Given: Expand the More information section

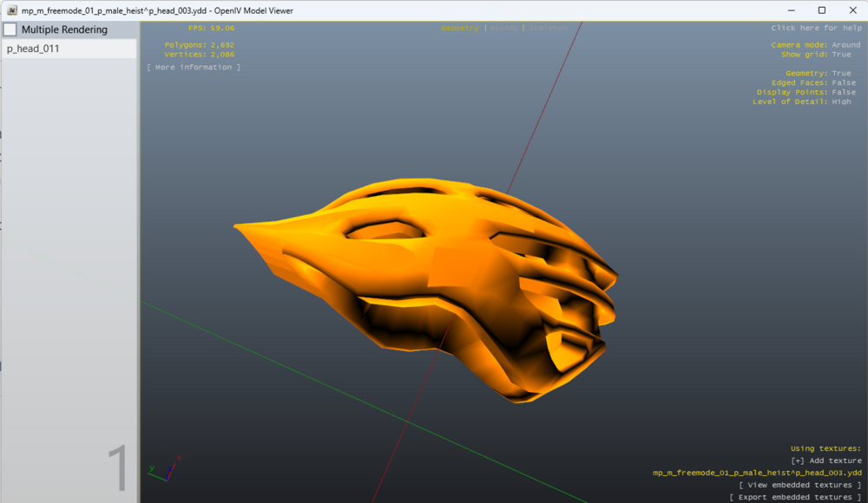Looking at the screenshot, I should pos(194,68).
